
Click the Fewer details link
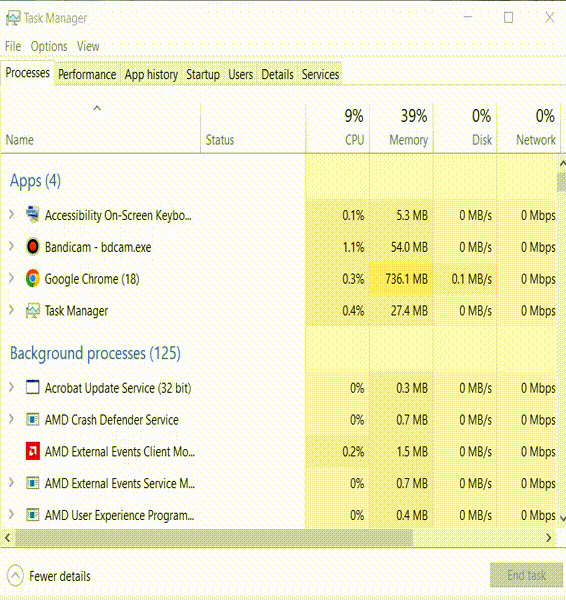(x=60, y=576)
